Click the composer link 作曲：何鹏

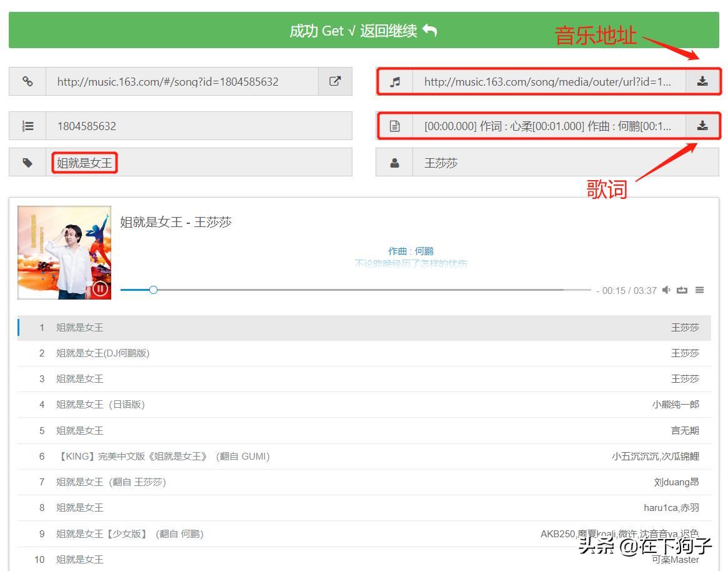click(410, 250)
